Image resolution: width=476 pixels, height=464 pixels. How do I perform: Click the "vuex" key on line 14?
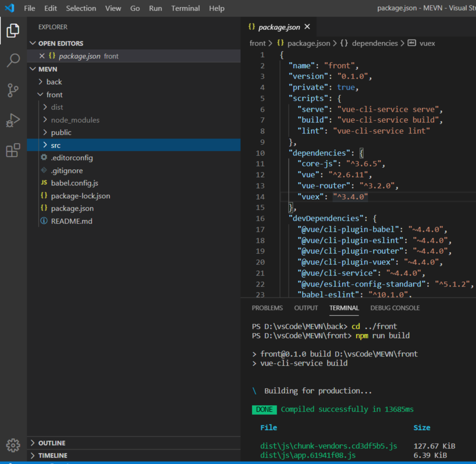click(x=311, y=196)
